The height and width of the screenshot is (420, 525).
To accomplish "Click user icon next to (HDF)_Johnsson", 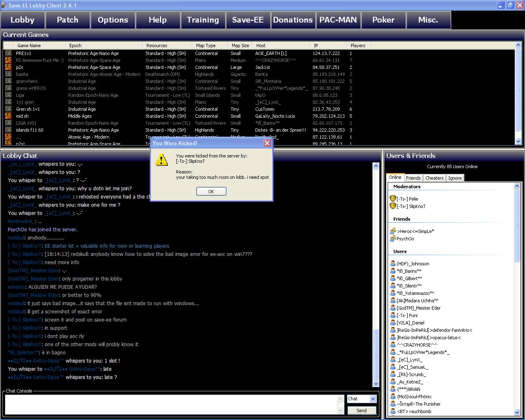I will 393,264.
